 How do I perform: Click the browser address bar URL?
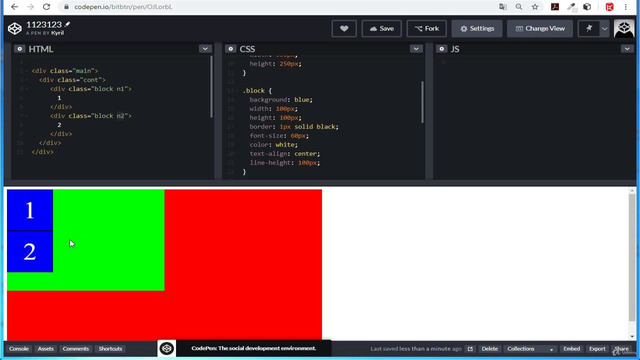click(x=123, y=7)
